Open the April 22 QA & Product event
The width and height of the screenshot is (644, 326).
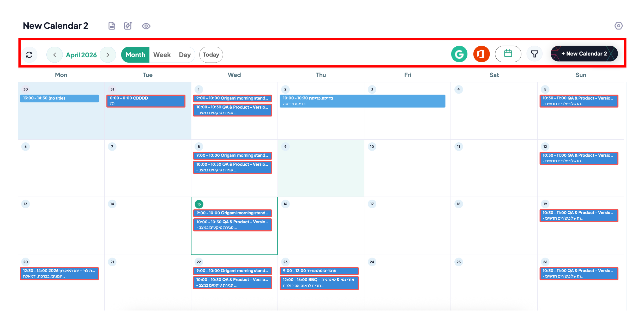click(x=232, y=283)
